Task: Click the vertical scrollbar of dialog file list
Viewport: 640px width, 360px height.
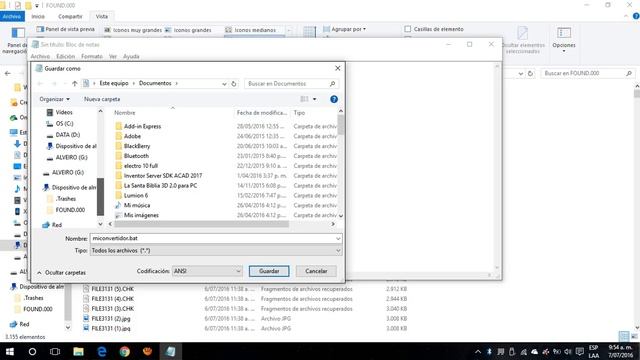Action: [x=340, y=124]
